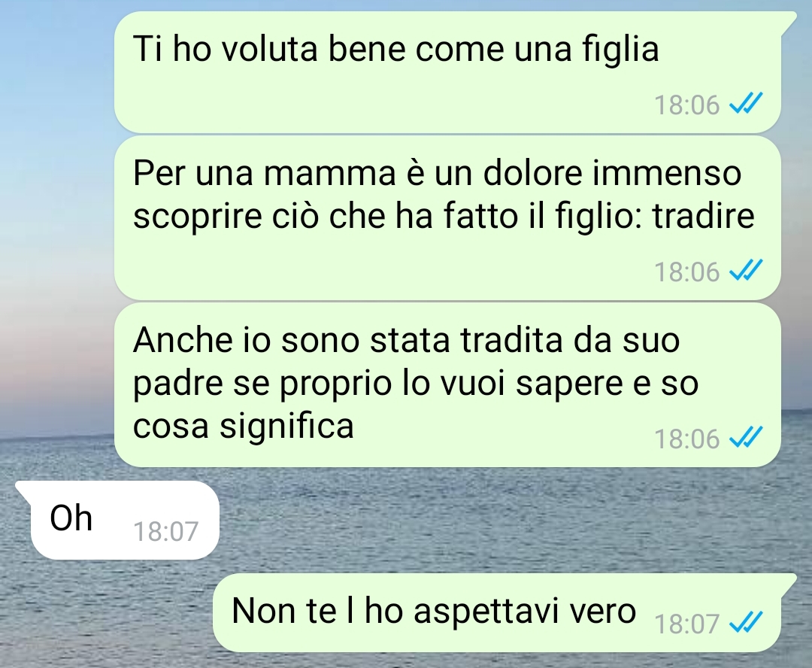Tap read receipt ticks on figlia message

(x=746, y=103)
